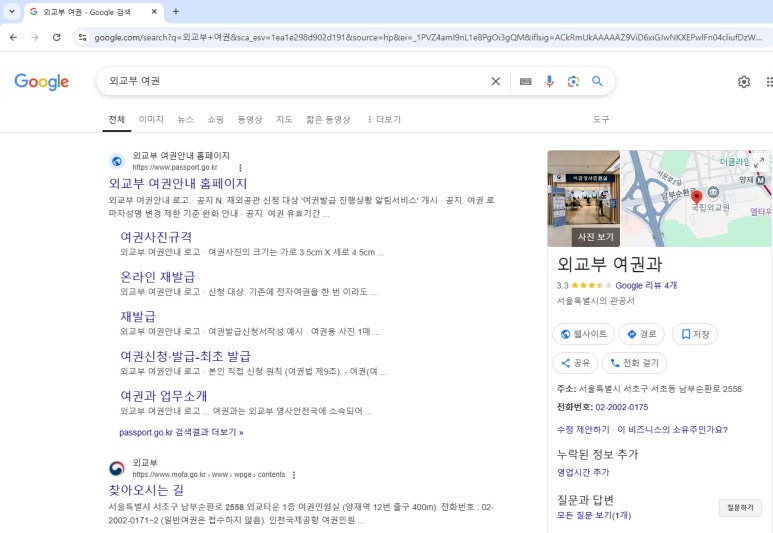Open the 도구 search tools
This screenshot has width=773, height=533.
pyautogui.click(x=600, y=119)
